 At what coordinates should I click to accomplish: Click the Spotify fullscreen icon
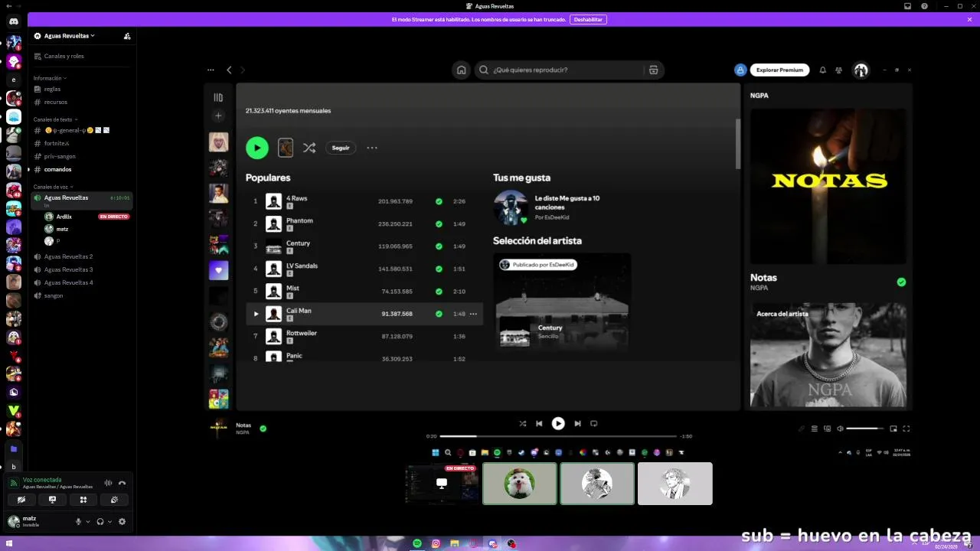point(906,429)
